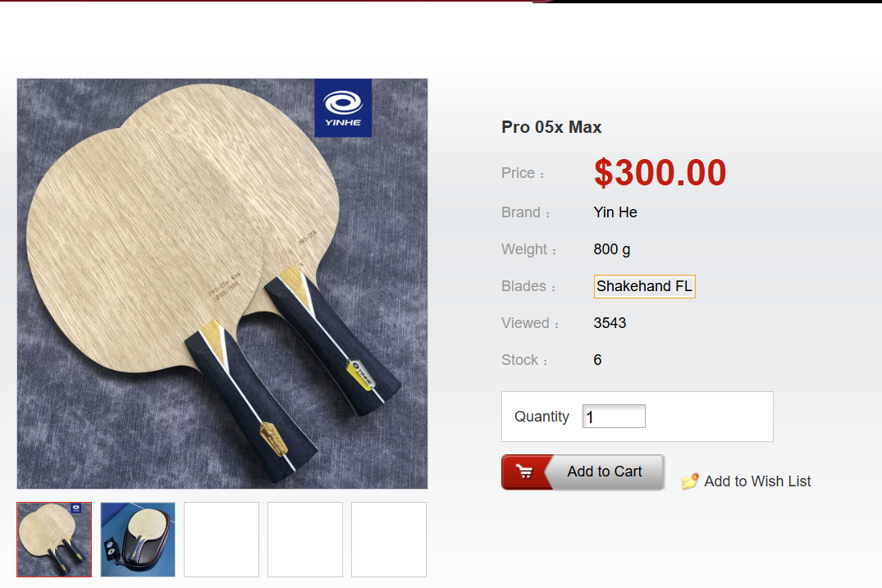Click the Pro 05x Max product title
This screenshot has height=588, width=882.
point(551,127)
